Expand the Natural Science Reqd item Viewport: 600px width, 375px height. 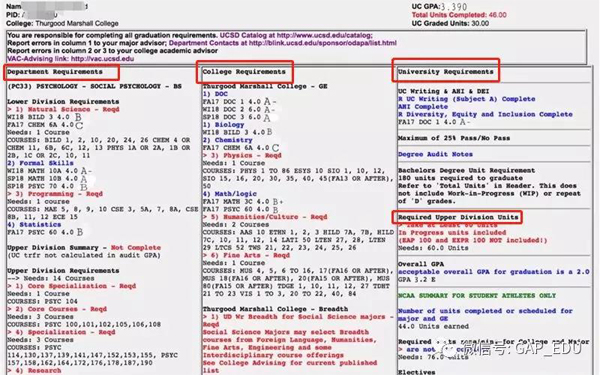click(x=63, y=109)
